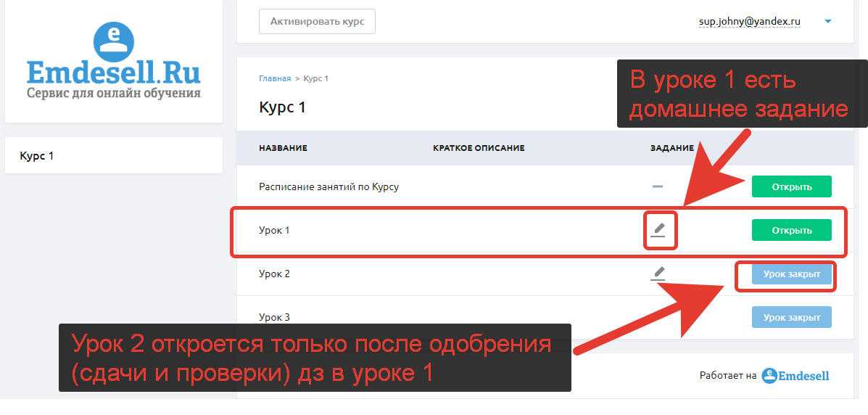Click the КРАТКОЕ ОПИСАНИЕ column header
The height and width of the screenshot is (415, 868).
479,148
